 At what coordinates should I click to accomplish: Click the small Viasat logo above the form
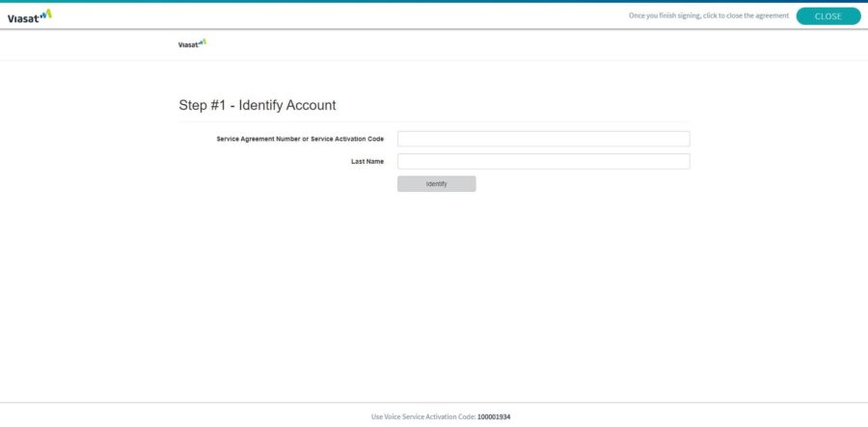point(192,43)
